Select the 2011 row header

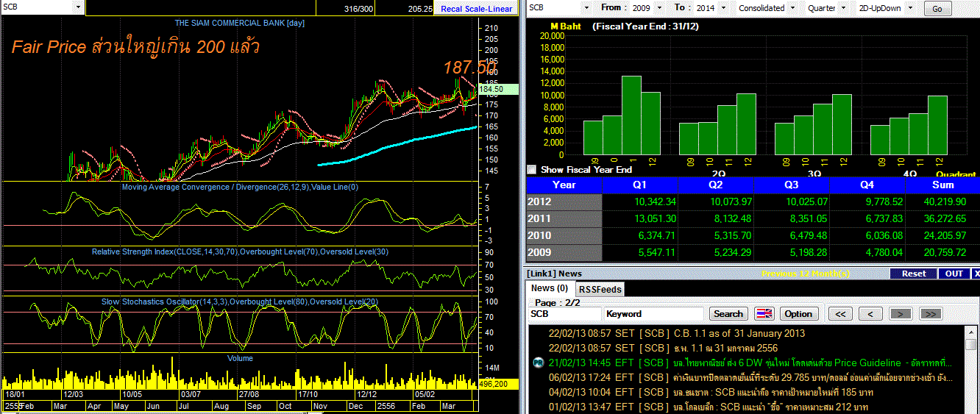pos(564,218)
